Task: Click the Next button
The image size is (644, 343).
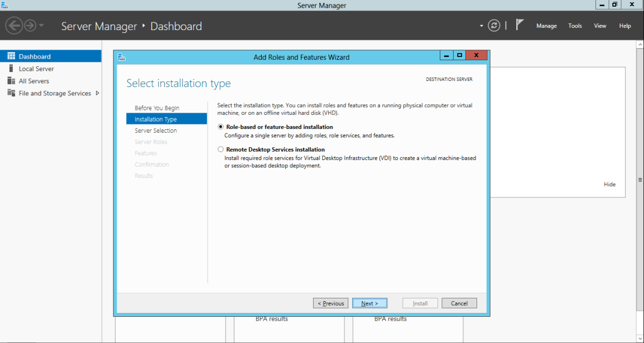Action: point(369,303)
